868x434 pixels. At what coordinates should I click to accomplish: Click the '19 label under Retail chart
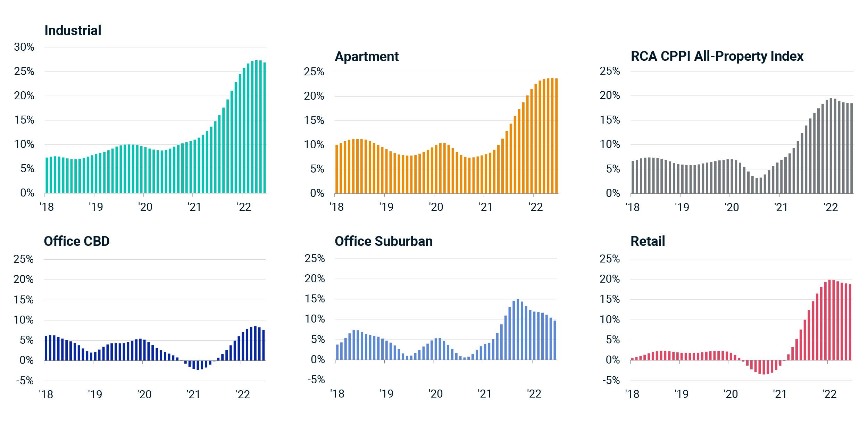[x=682, y=394]
